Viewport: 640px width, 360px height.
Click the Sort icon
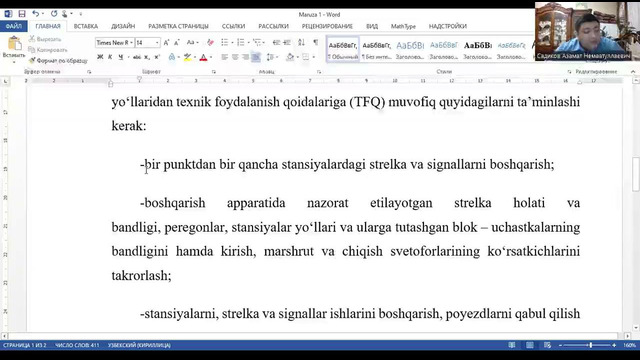301,42
